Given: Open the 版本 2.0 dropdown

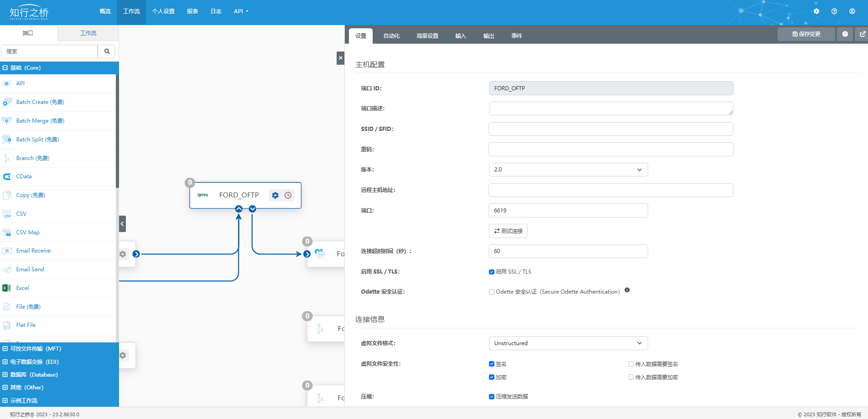Looking at the screenshot, I should click(x=568, y=170).
